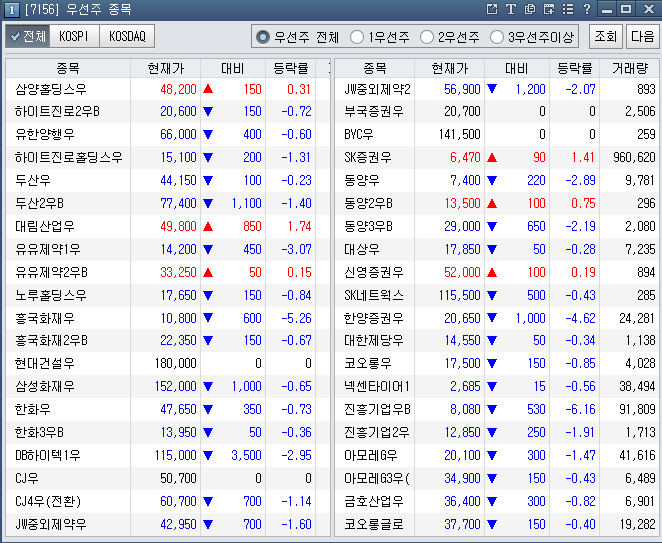Screen dimensions: 662x543
Task: Switch to the 전체 market tab
Action: pyautogui.click(x=28, y=36)
